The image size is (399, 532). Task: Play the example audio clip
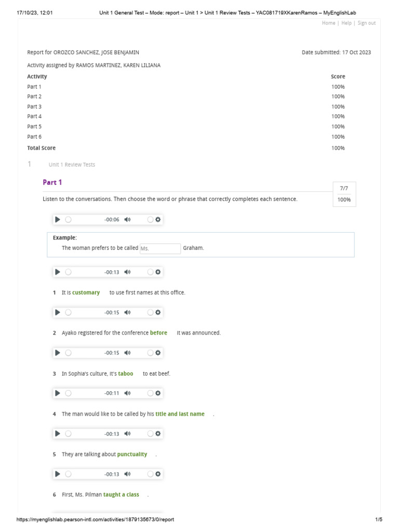click(x=58, y=220)
